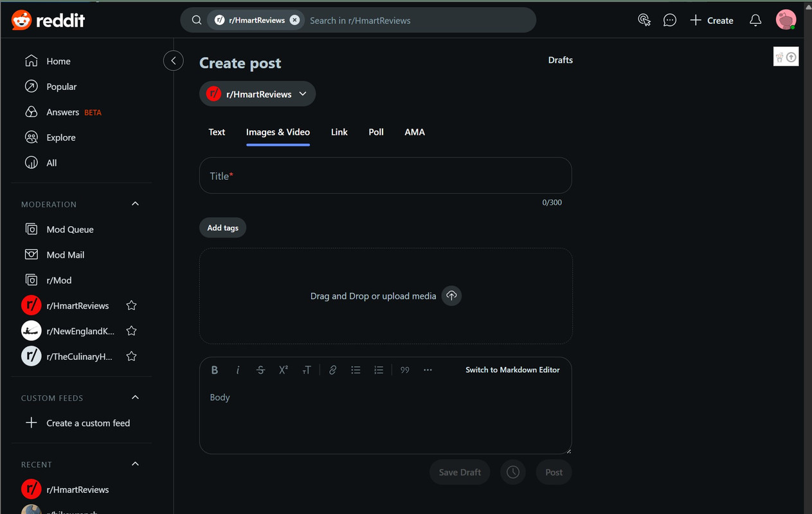Insert a quote block
This screenshot has height=514, width=812.
click(x=404, y=370)
